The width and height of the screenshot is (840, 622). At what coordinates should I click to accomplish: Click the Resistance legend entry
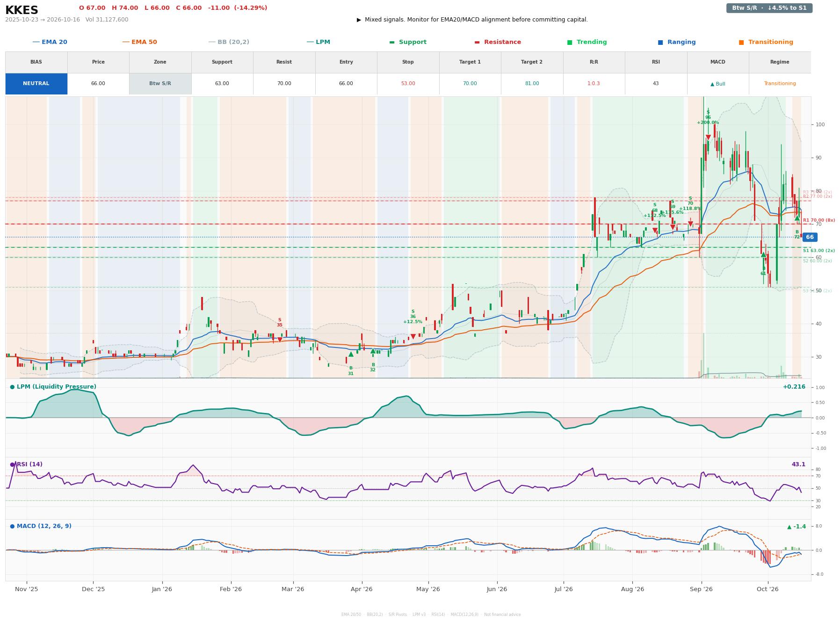498,42
